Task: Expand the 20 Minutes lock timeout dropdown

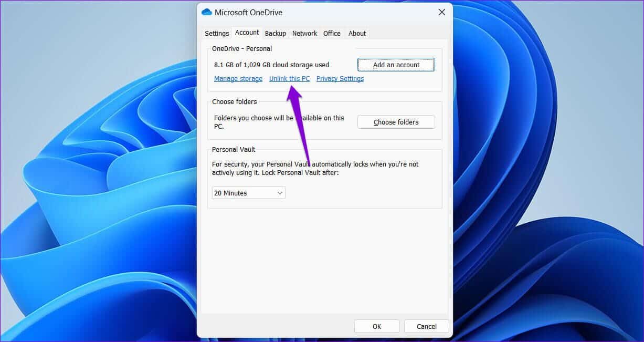Action: coord(249,193)
